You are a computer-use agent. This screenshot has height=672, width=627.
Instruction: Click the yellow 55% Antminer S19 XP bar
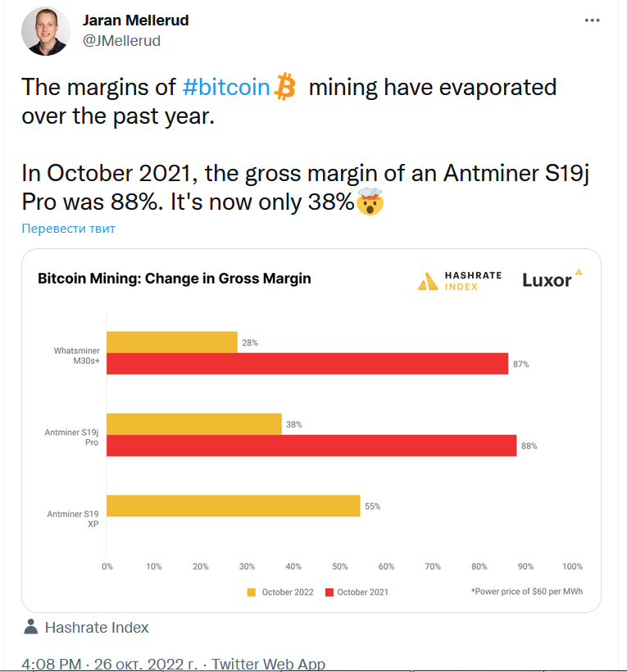234,506
